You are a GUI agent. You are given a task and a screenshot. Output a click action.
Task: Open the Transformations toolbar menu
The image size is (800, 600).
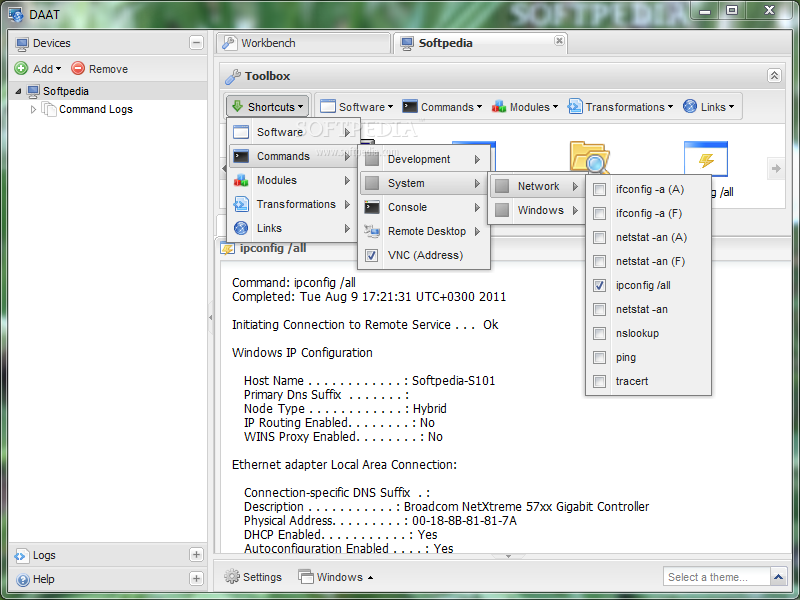click(620, 107)
